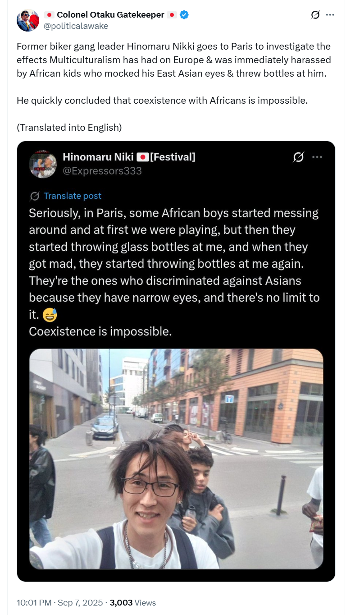
Task: Open more options on Hinomaru Niki's quoted post
Action: tap(317, 157)
